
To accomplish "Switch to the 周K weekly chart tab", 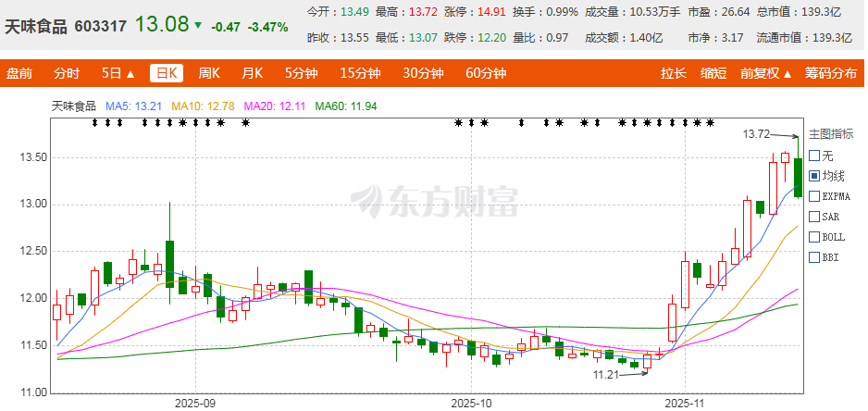I will [x=210, y=74].
